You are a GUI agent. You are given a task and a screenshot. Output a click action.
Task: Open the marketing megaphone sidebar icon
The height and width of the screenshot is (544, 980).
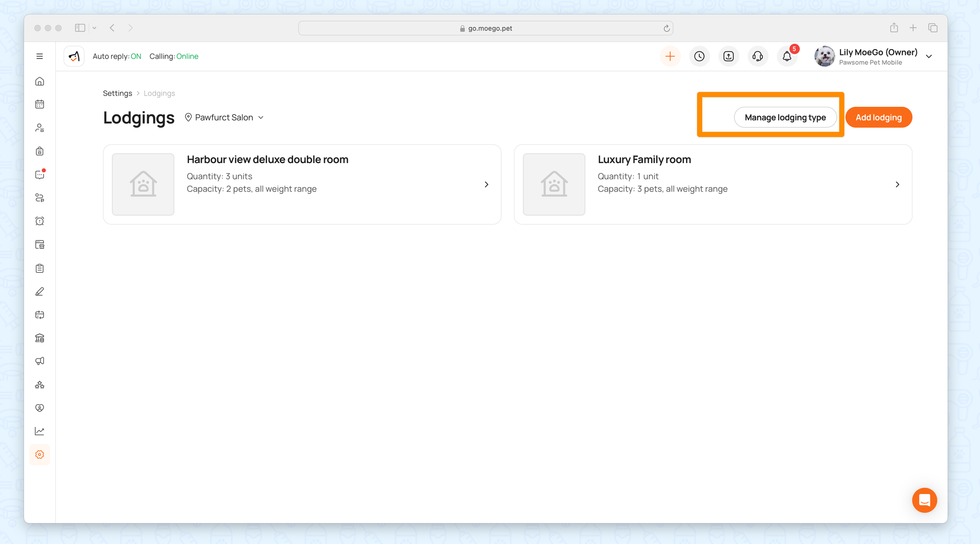point(40,361)
